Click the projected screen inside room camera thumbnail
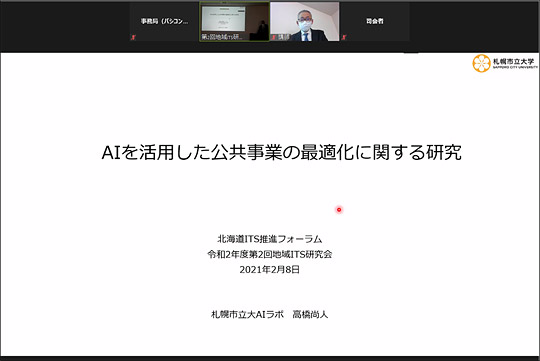The height and width of the screenshot is (361, 540). 224,18
